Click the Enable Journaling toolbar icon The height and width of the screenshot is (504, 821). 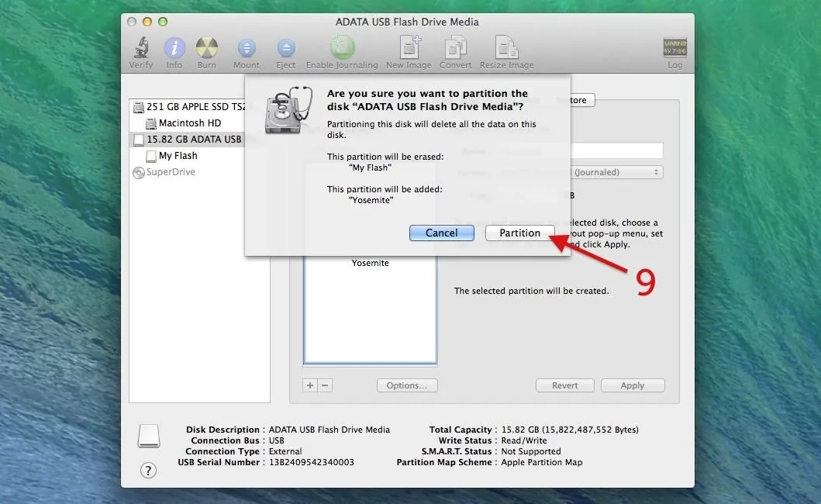tap(342, 47)
